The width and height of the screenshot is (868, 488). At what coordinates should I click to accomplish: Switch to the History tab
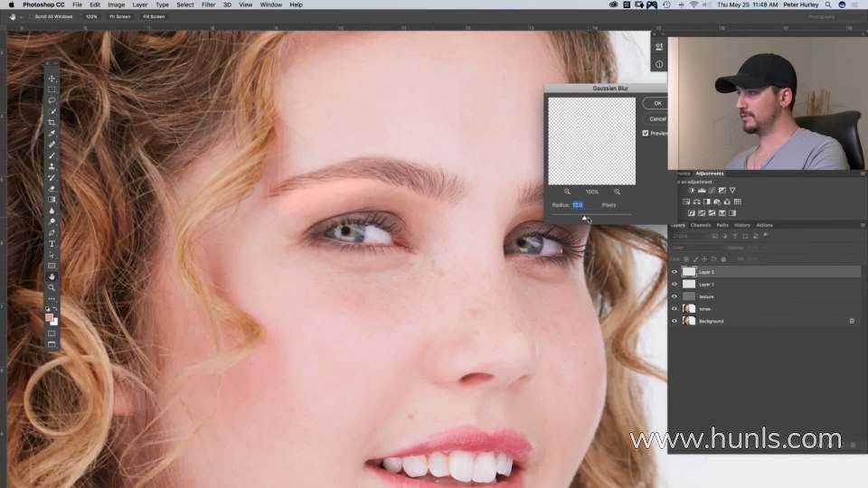(741, 225)
